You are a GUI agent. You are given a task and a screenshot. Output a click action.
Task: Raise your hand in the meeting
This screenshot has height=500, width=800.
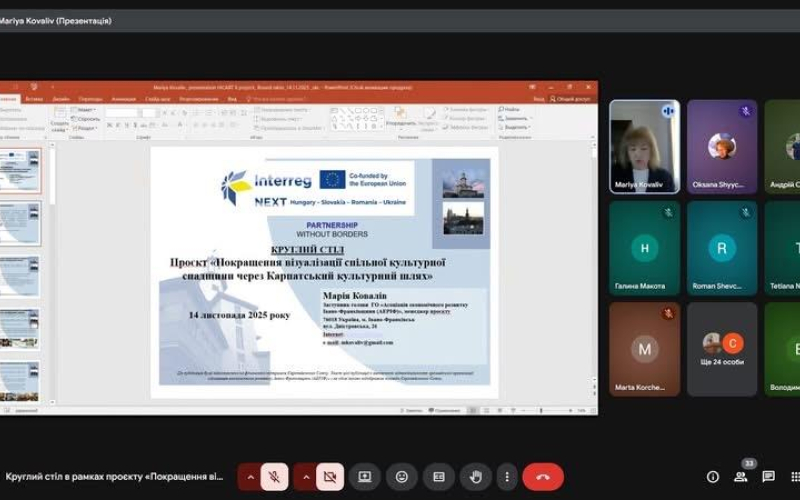476,477
